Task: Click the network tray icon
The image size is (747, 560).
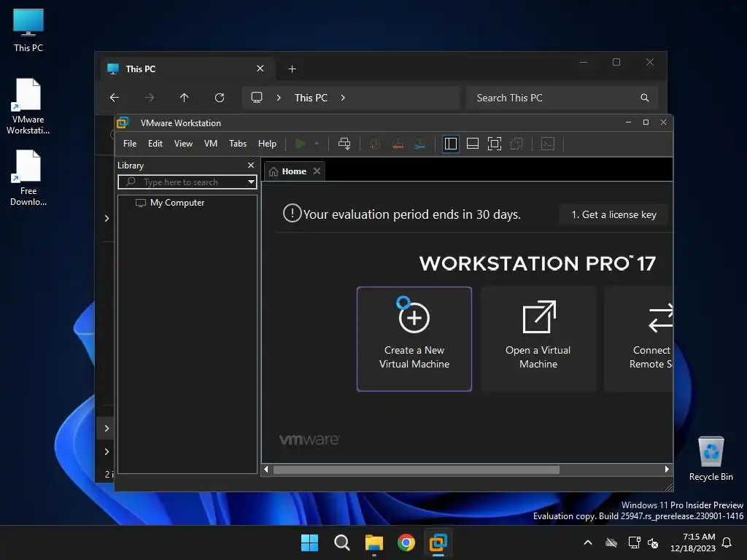Action: click(634, 542)
